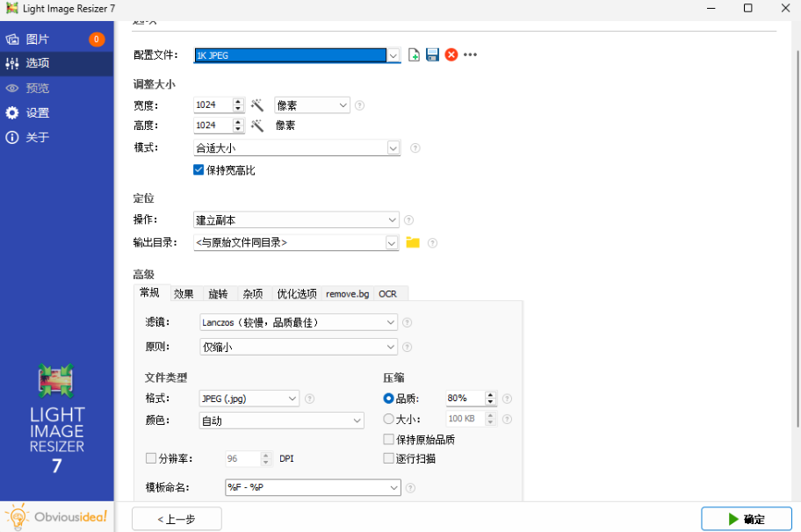Open the 预览 sidebar item
Screen dimensions: 801x532
56,89
